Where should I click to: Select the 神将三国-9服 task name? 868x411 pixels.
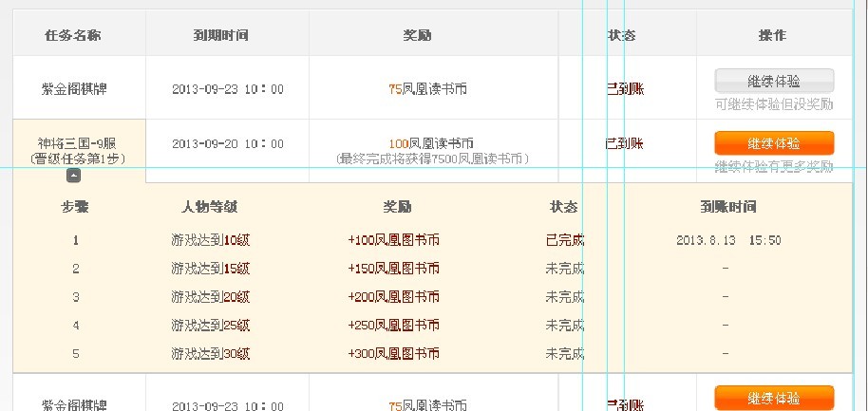point(76,143)
